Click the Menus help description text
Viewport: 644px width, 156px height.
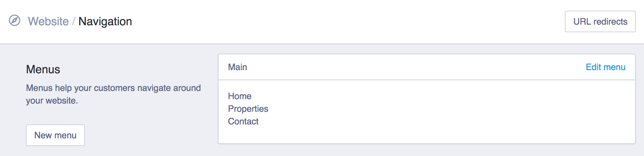pos(113,88)
